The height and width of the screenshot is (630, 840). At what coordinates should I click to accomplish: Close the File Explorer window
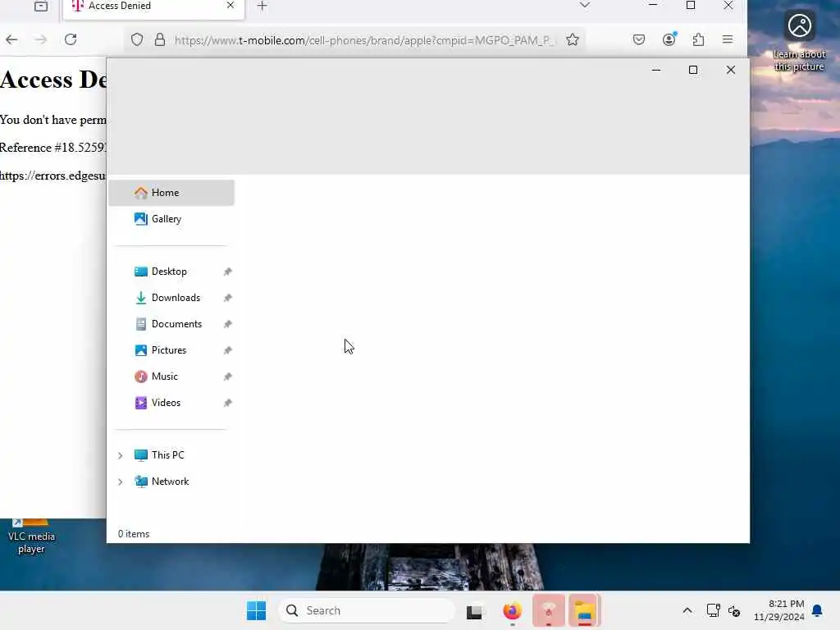(x=731, y=71)
